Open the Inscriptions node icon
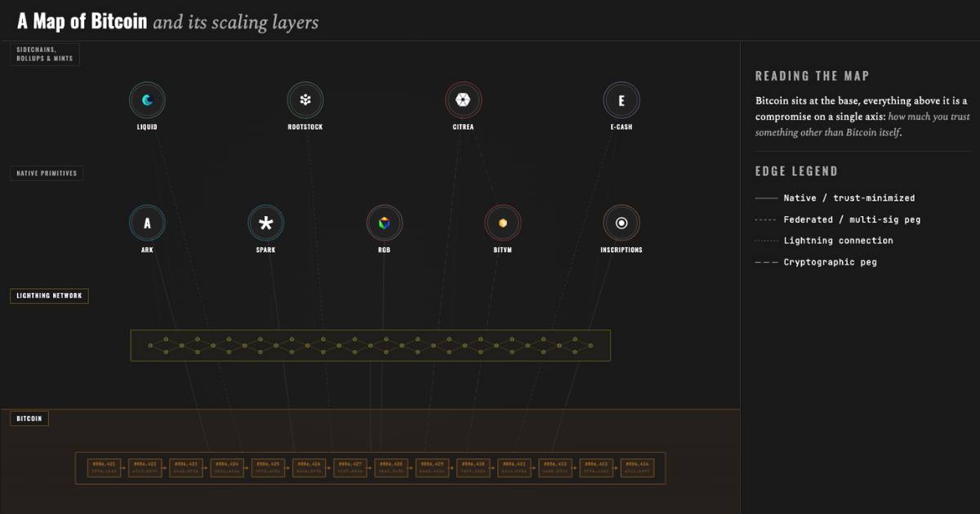The width and height of the screenshot is (980, 514). pyautogui.click(x=621, y=223)
